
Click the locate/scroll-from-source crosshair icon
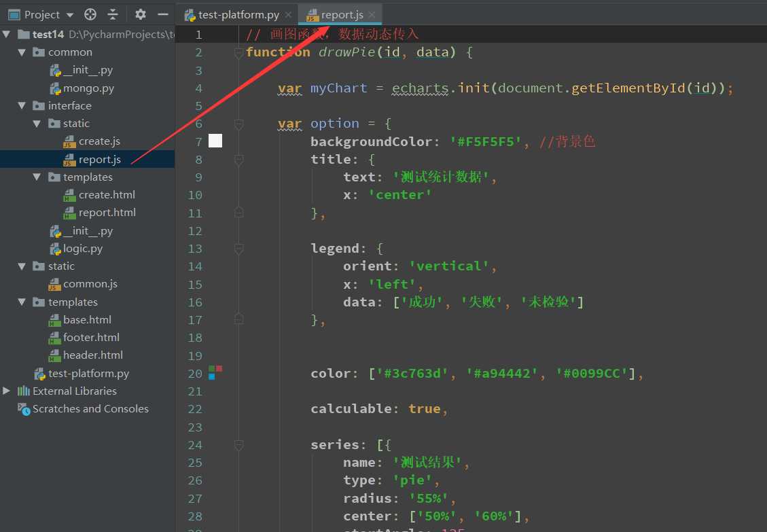point(90,15)
